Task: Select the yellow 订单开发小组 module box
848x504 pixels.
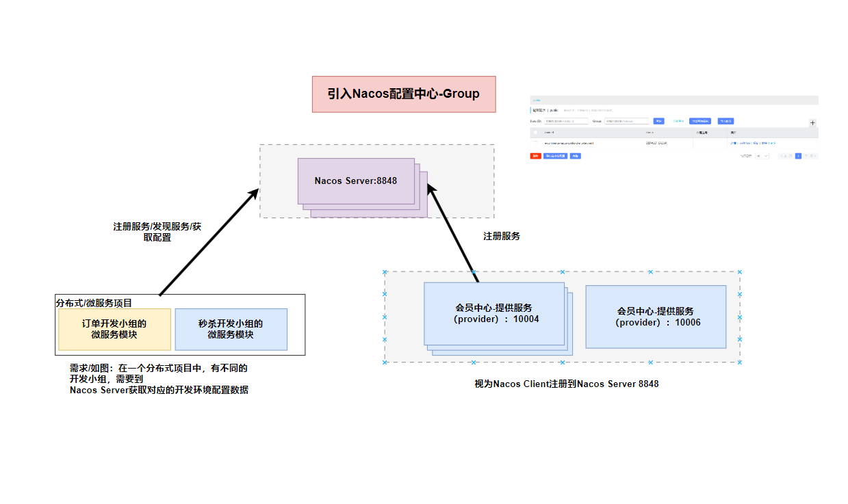Action: point(114,329)
